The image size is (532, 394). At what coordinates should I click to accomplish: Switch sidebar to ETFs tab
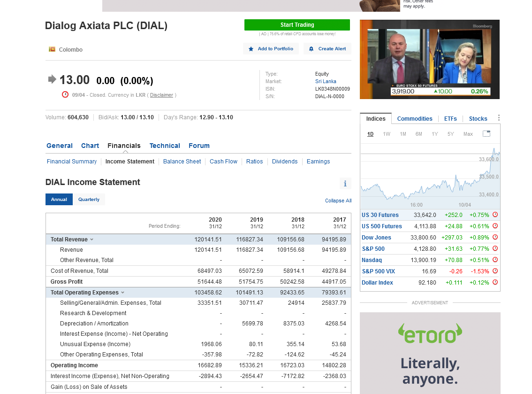pyautogui.click(x=450, y=118)
